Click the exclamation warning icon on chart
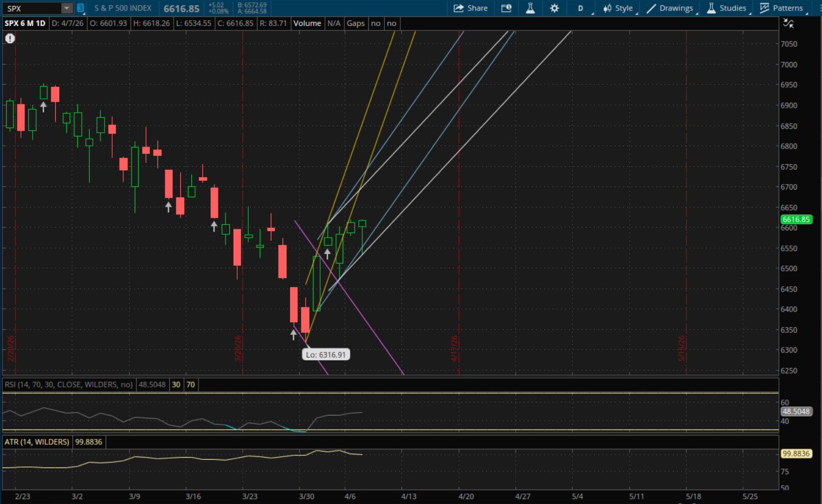Screen dimensions: 822x504 pyautogui.click(x=10, y=38)
